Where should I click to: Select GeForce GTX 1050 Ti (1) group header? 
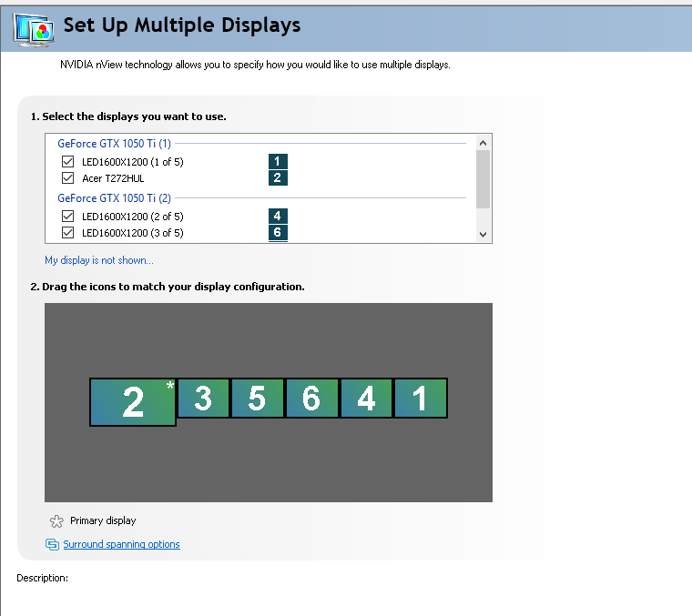pos(114,143)
